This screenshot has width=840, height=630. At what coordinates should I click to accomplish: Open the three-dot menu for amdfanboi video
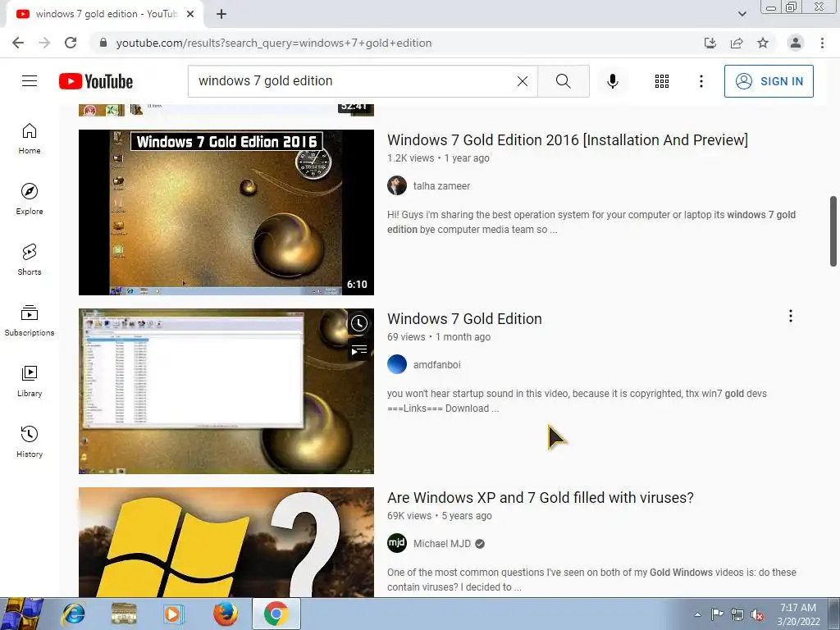click(x=790, y=316)
